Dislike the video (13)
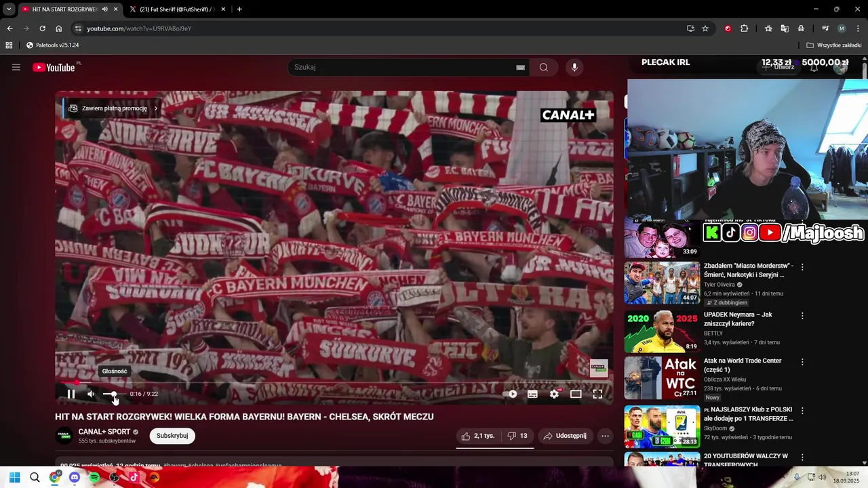The height and width of the screenshot is (488, 868). point(517,436)
